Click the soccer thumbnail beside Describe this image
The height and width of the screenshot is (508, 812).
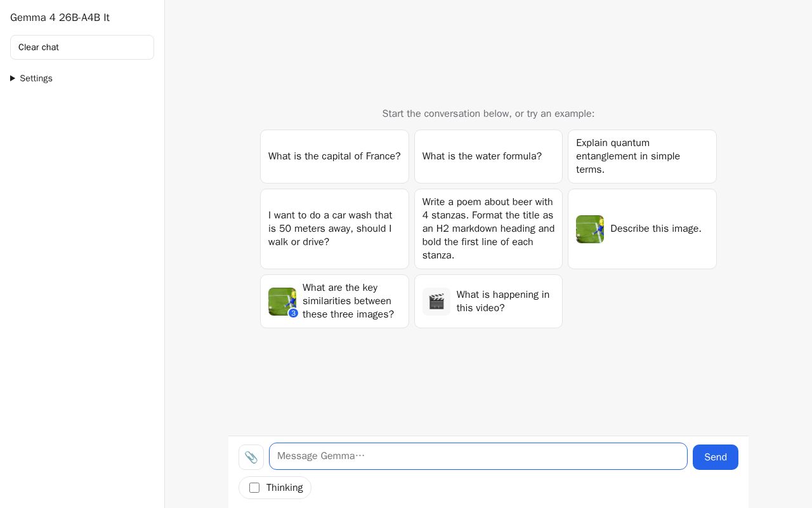(590, 229)
